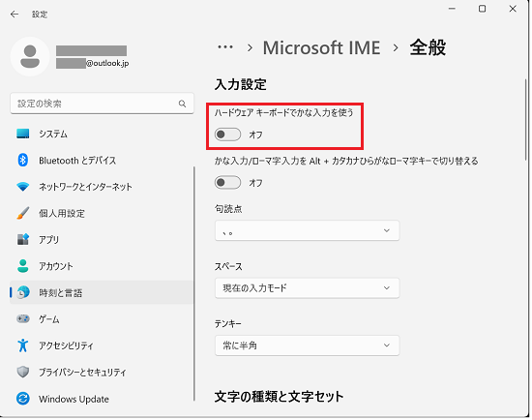Click the 個人用設定 paintbrush icon

(x=23, y=213)
